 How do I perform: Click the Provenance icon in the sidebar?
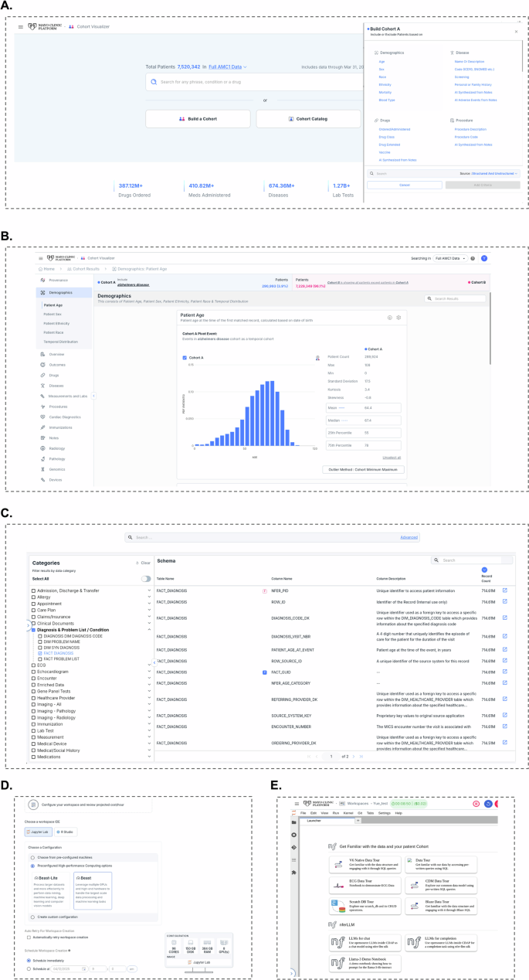[42, 280]
